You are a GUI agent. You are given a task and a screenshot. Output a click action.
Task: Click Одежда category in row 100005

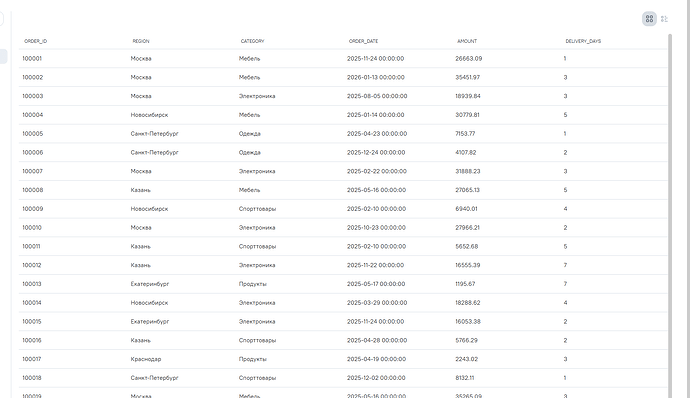(250, 134)
